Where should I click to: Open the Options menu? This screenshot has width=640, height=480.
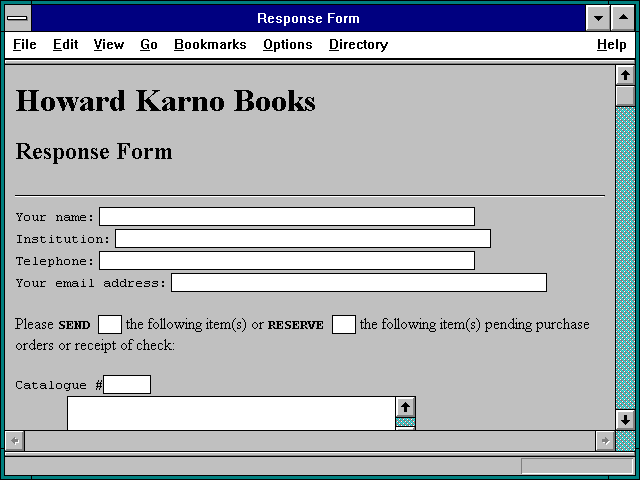click(x=288, y=44)
